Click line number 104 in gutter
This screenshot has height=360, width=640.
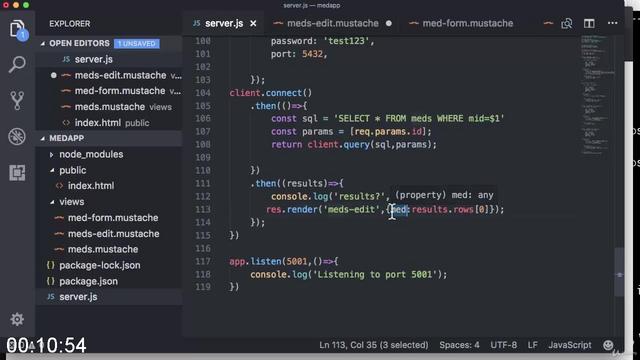202,93
